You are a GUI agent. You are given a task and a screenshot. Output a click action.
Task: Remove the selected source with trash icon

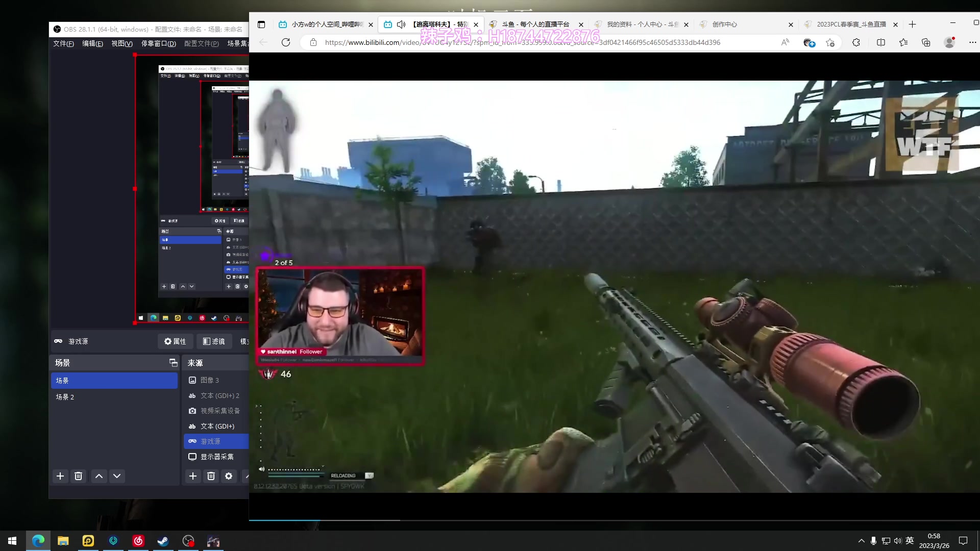tap(211, 476)
